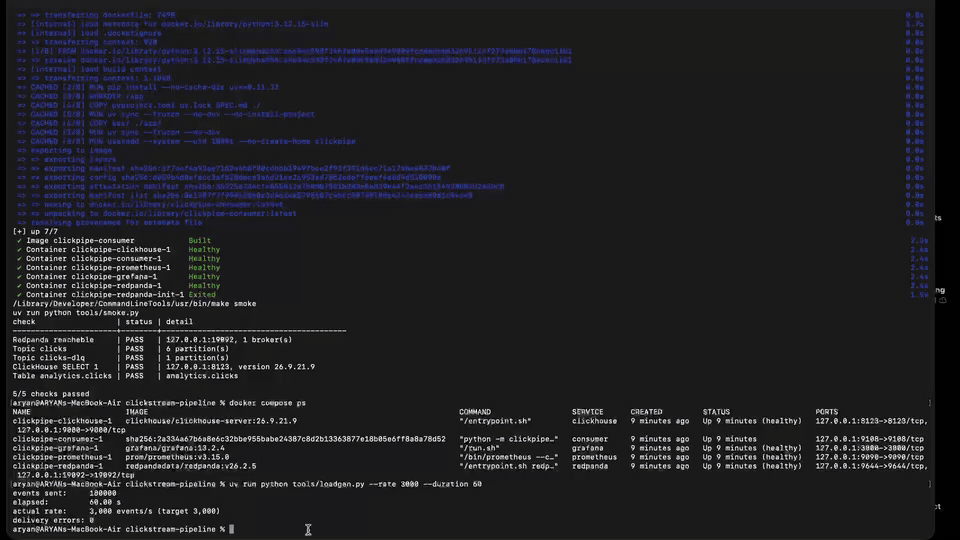Select 'Container clickpipe-grafana-1' text
Screen dimensions: 960x540
coord(91,277)
